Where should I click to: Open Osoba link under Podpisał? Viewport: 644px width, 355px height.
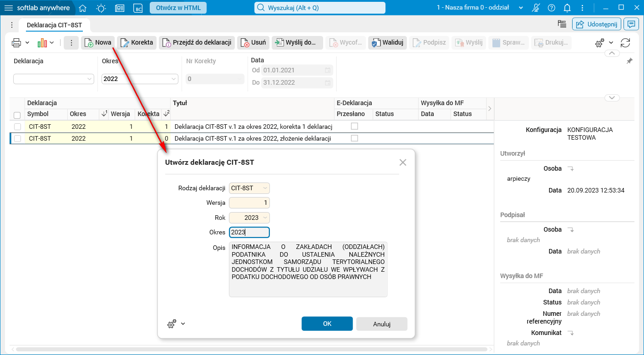[x=571, y=230]
